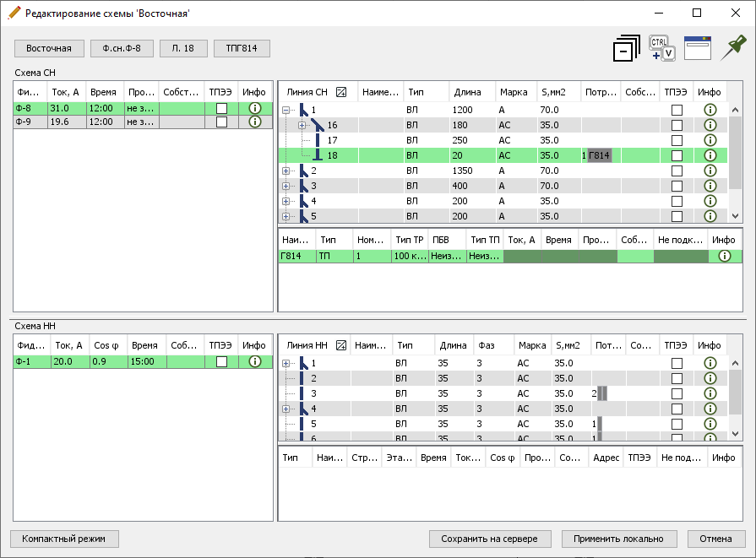Screen dimensions: 756x558
Task: Open info for feeder Ф-9
Action: click(x=255, y=122)
